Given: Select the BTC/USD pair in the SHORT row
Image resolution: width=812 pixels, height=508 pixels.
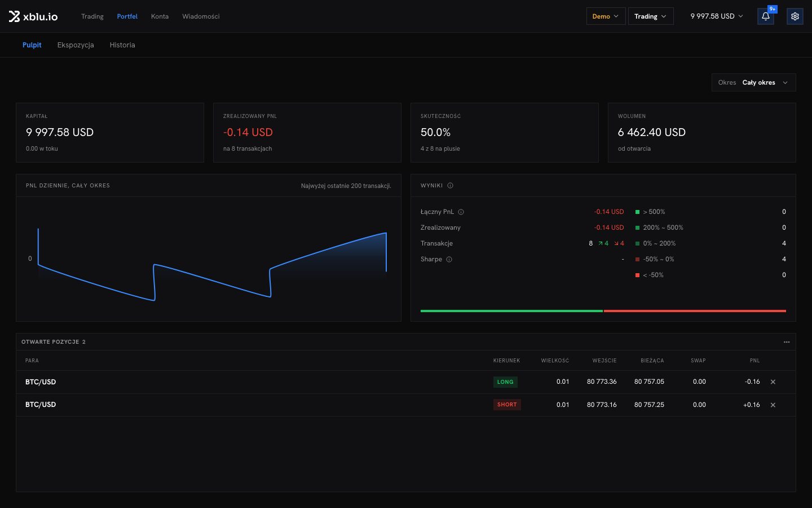Looking at the screenshot, I should pyautogui.click(x=41, y=405).
